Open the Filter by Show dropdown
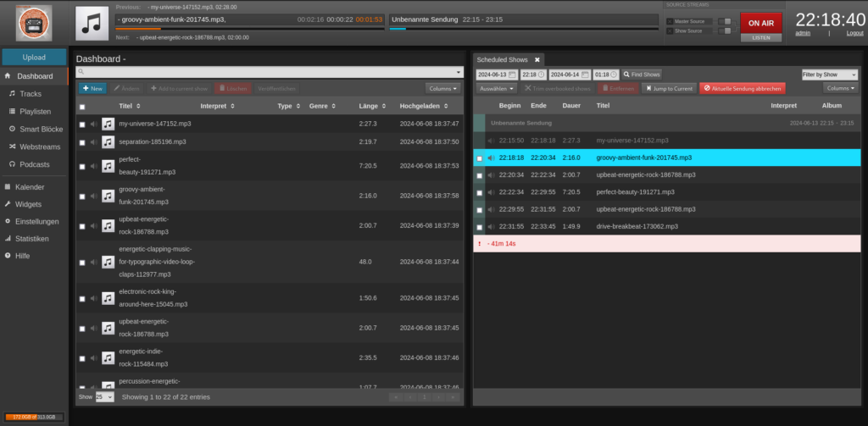This screenshot has width=868, height=426. (830, 75)
